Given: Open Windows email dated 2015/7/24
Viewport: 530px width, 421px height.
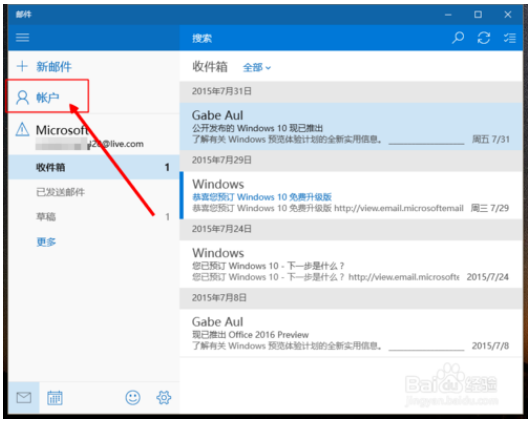Looking at the screenshot, I should tap(351, 264).
